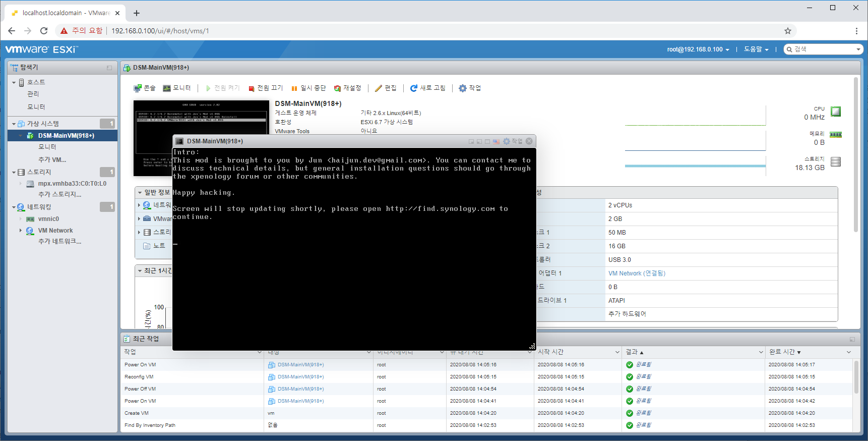Click the 스토리지 storage usage icon
This screenshot has width=868, height=441.
836,161
